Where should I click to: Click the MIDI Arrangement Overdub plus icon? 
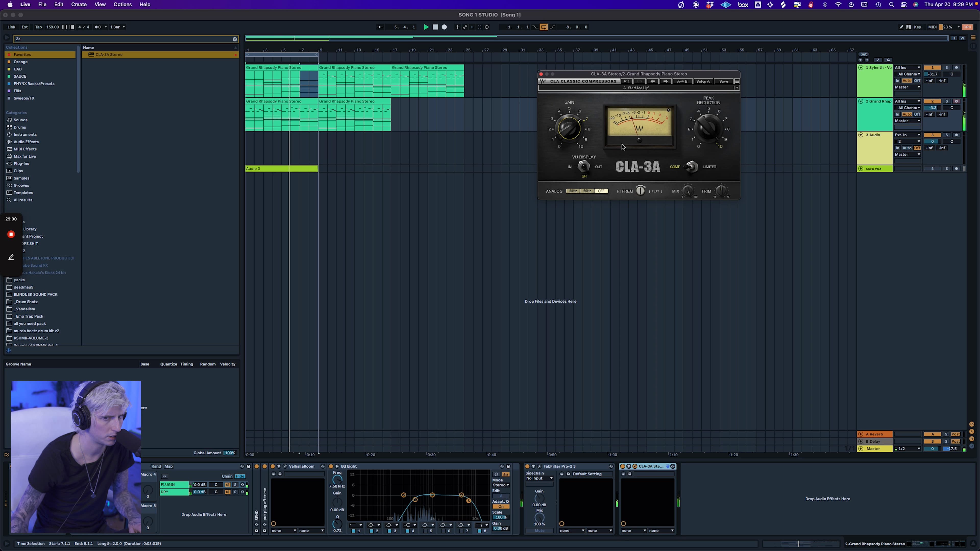457,27
